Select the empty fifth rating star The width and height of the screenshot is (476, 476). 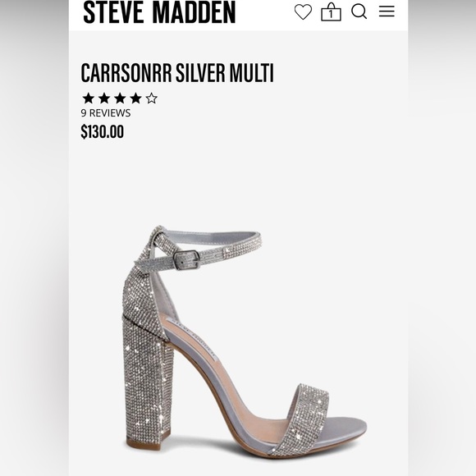click(x=152, y=98)
